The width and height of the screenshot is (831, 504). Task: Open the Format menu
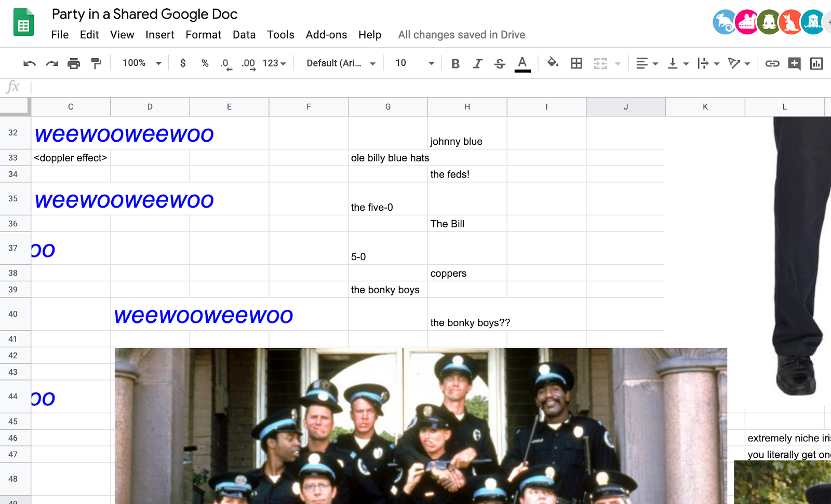tap(204, 35)
